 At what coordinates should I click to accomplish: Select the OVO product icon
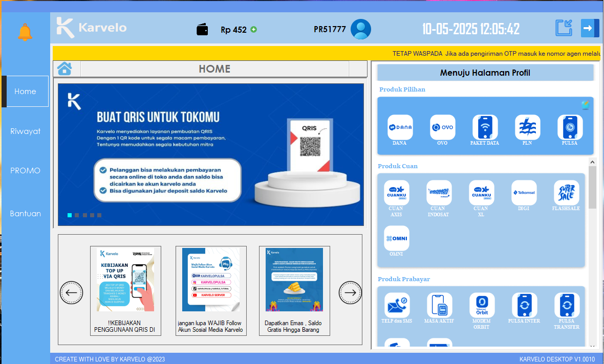click(x=443, y=127)
